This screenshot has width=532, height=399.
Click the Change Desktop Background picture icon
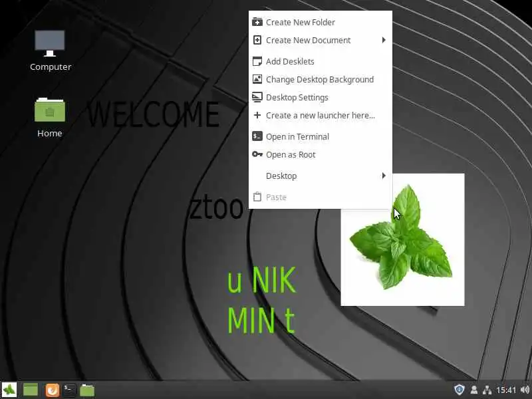click(x=257, y=79)
